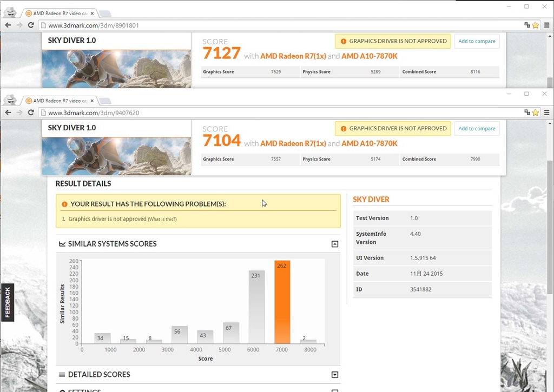Click the ID value 3541882
This screenshot has width=554, height=392.
(x=420, y=289)
